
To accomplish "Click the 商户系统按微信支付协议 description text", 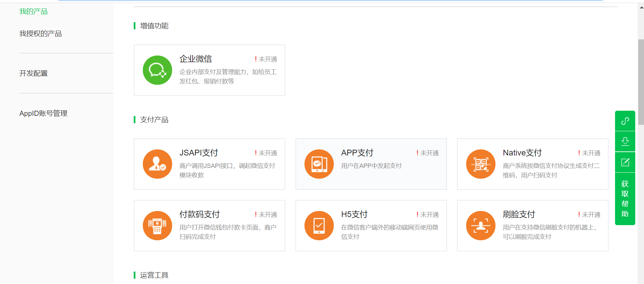I will point(551,171).
